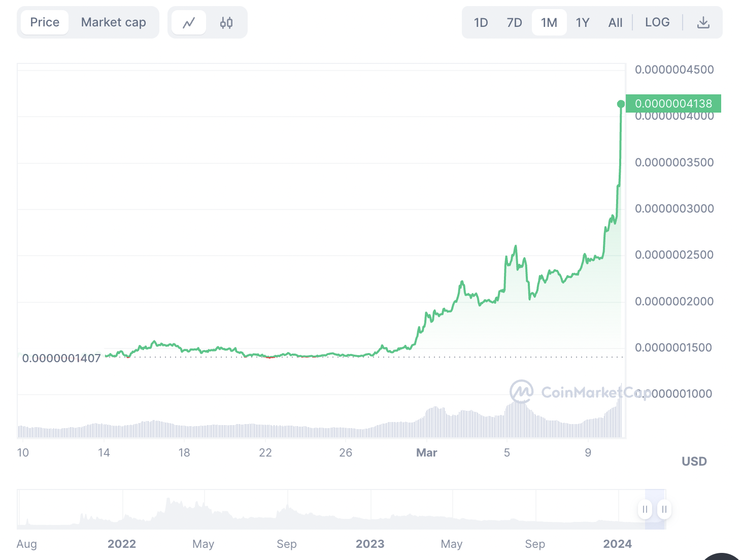Image resolution: width=743 pixels, height=560 pixels.
Task: Click the download chart icon
Action: 703,23
